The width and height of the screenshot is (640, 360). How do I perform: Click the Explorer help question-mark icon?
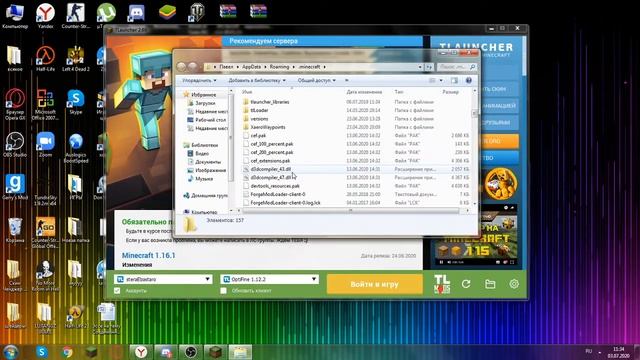(469, 80)
